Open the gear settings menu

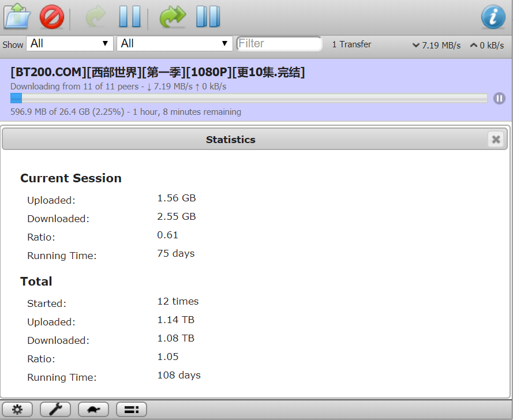pos(17,410)
